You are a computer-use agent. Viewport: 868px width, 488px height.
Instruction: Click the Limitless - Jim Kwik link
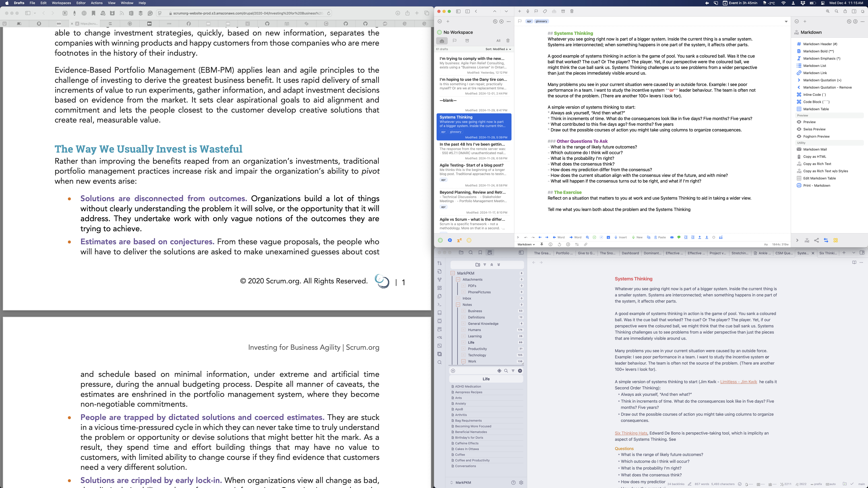(738, 382)
